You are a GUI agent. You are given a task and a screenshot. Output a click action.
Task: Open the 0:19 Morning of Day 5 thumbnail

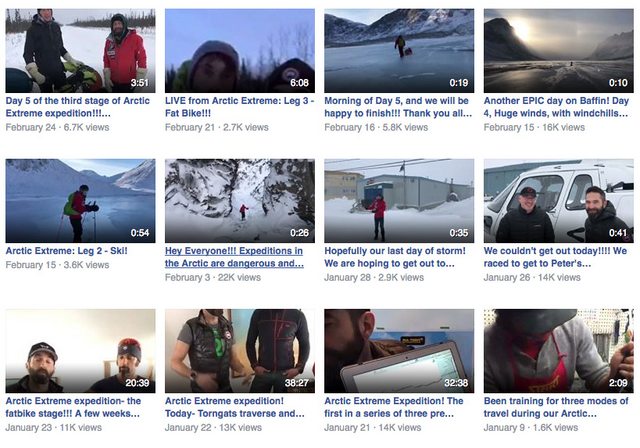399,51
